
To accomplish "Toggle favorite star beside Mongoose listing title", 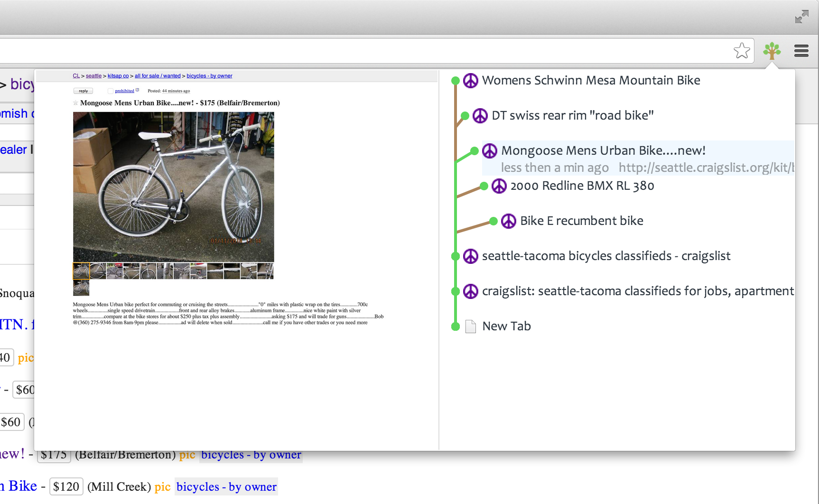I will click(x=75, y=103).
